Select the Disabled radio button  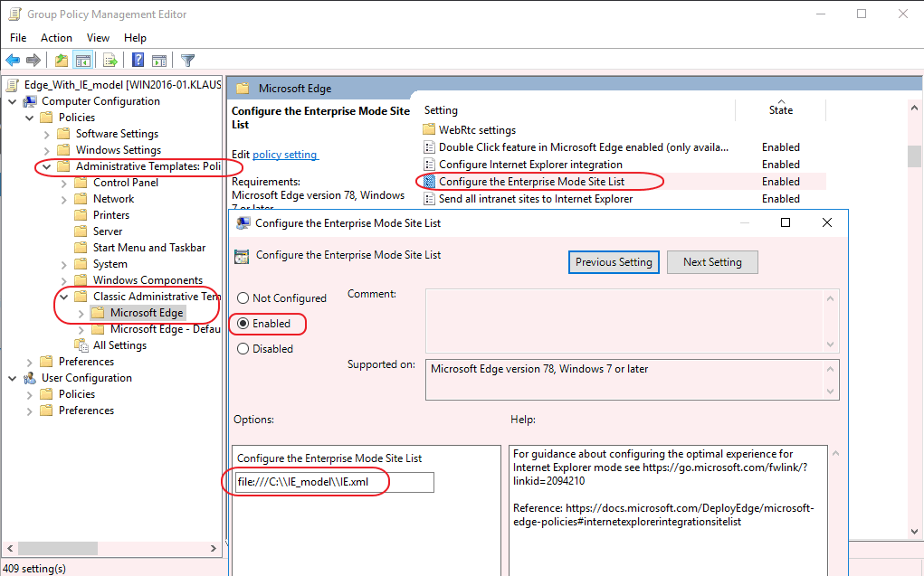coord(243,349)
